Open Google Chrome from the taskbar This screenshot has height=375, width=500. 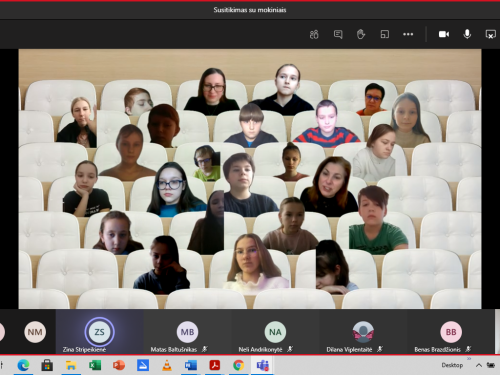[x=238, y=365]
